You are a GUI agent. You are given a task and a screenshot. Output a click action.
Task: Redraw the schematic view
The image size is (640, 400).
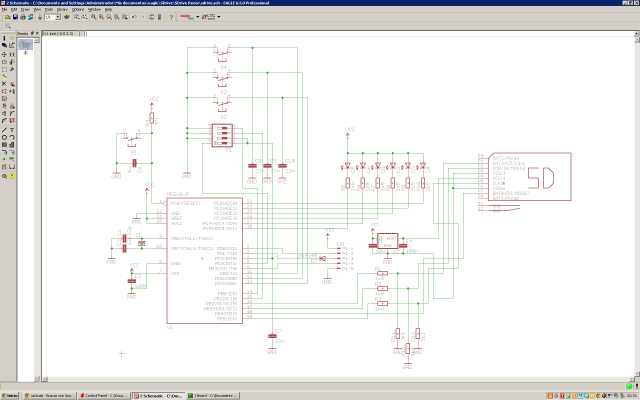[117, 17]
